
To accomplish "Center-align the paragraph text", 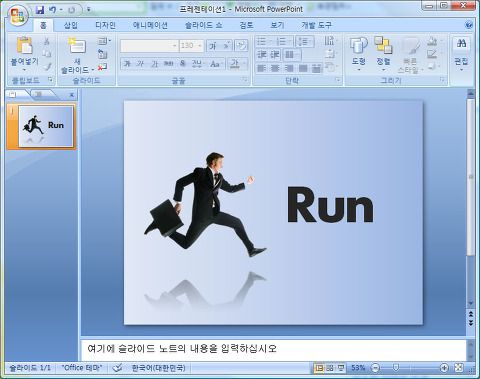I will 275,68.
